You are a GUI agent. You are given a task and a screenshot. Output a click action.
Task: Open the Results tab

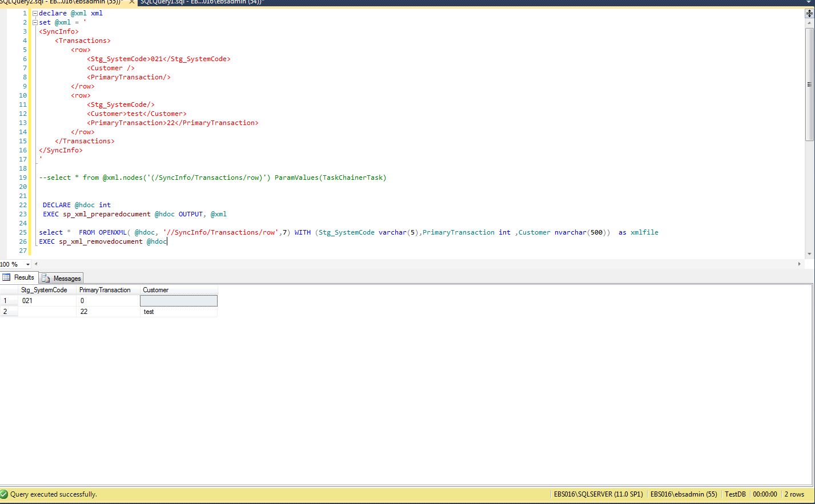point(19,277)
